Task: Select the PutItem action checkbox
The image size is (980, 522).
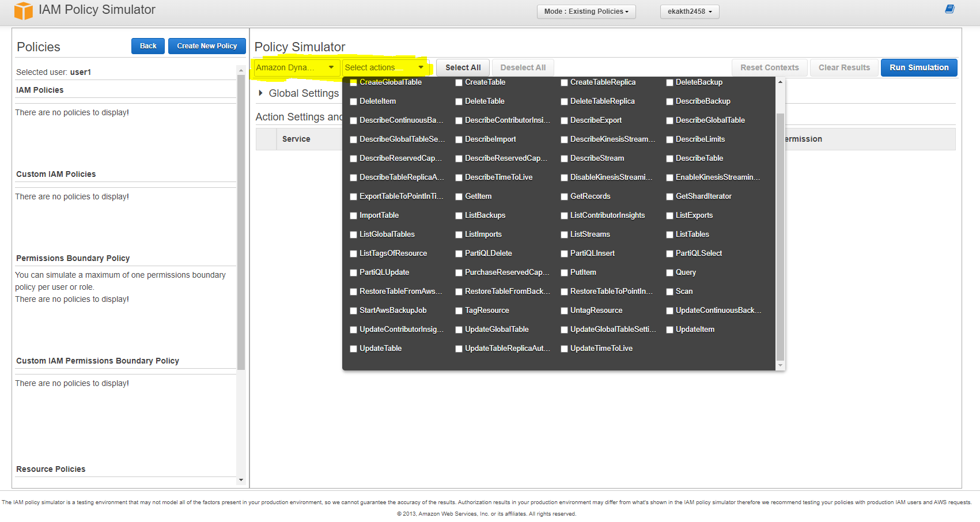Action: point(565,273)
